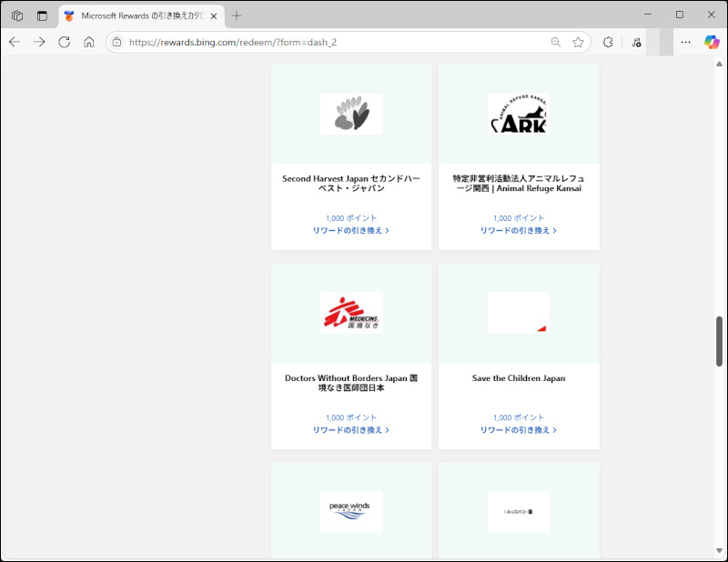Add page to favorites star icon
The height and width of the screenshot is (562, 728).
click(x=578, y=42)
